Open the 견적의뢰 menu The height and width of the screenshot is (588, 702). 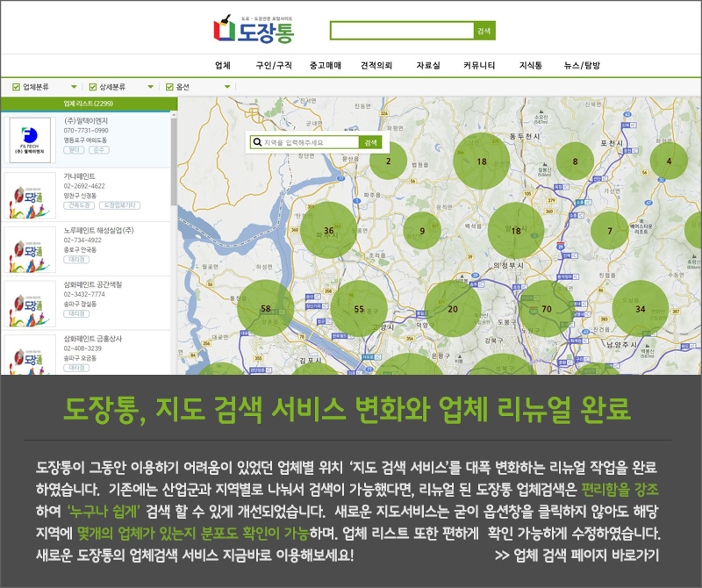click(x=376, y=66)
